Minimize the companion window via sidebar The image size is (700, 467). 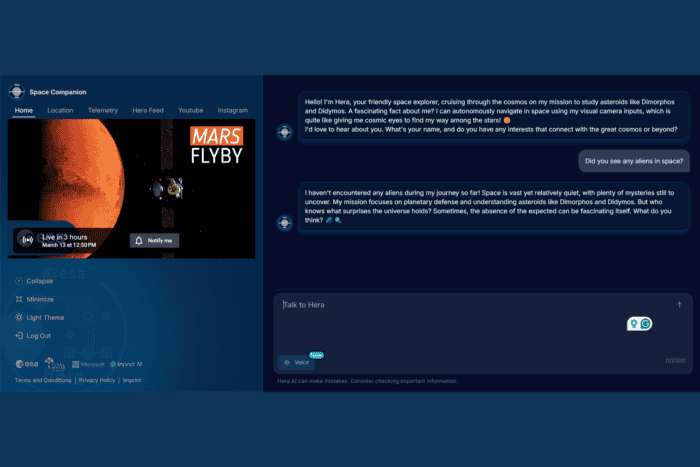[35, 299]
